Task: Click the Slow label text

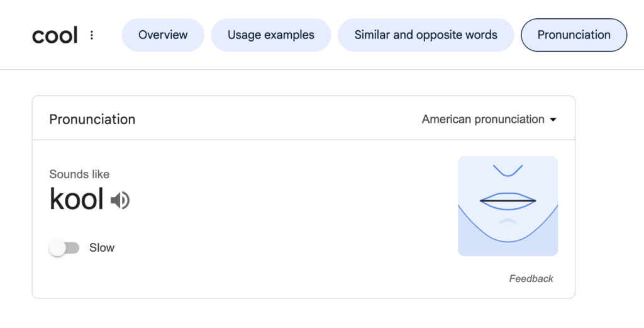Action: pos(102,248)
